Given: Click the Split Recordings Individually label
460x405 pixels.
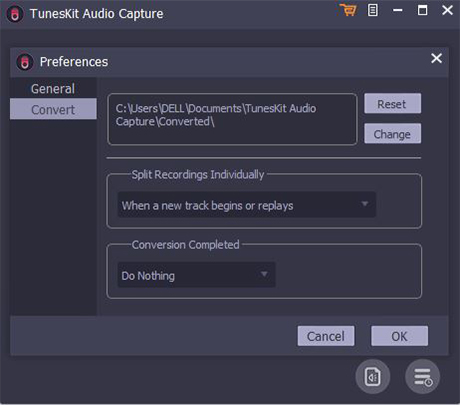Looking at the screenshot, I should pos(198,174).
